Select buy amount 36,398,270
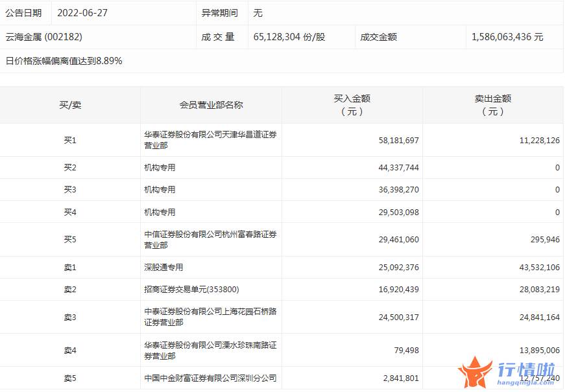This screenshot has width=565, height=392. click(x=398, y=190)
